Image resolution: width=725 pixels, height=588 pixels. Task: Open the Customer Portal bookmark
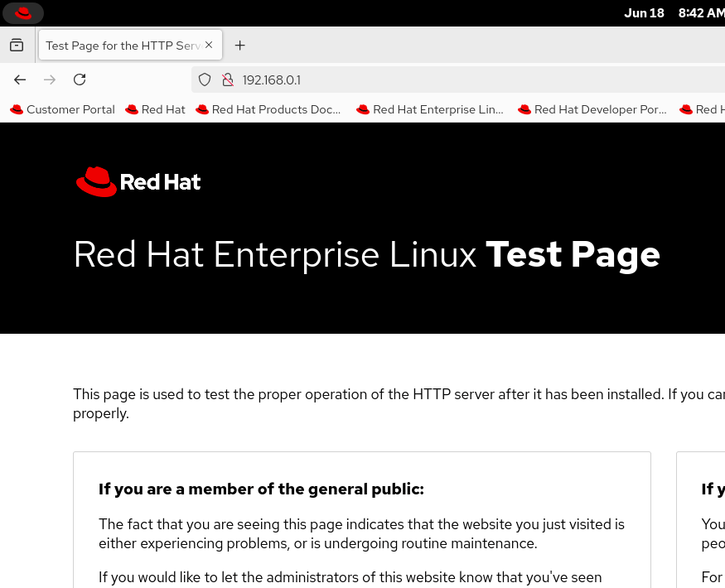click(x=62, y=109)
